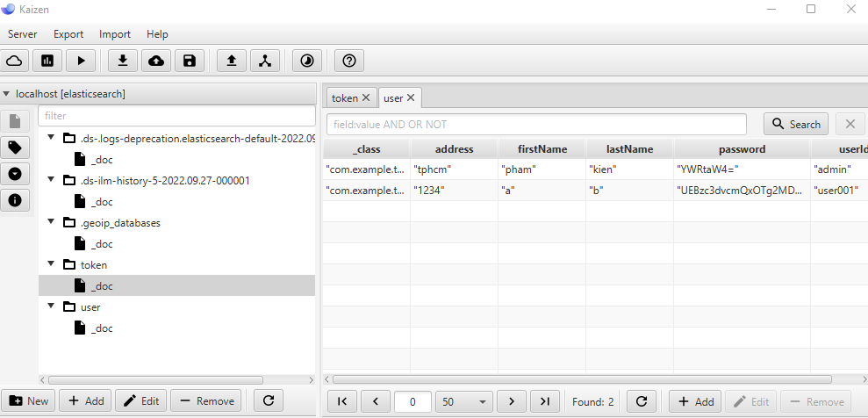Collapse the .geoip_databases index node
Image resolution: width=868 pixels, height=418 pixels.
click(52, 221)
